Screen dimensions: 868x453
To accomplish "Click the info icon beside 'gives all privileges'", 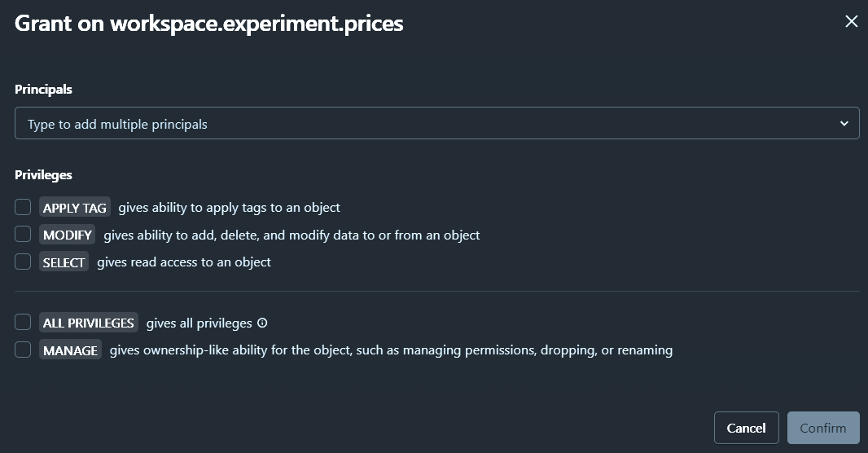I will 262,323.
